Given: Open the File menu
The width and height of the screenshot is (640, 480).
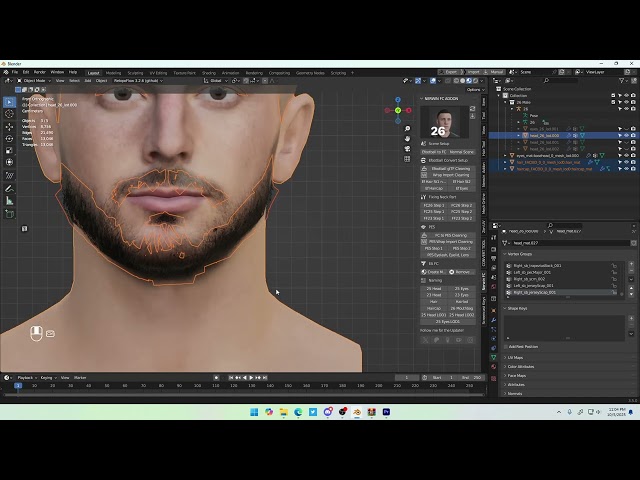Looking at the screenshot, I should (x=15, y=72).
